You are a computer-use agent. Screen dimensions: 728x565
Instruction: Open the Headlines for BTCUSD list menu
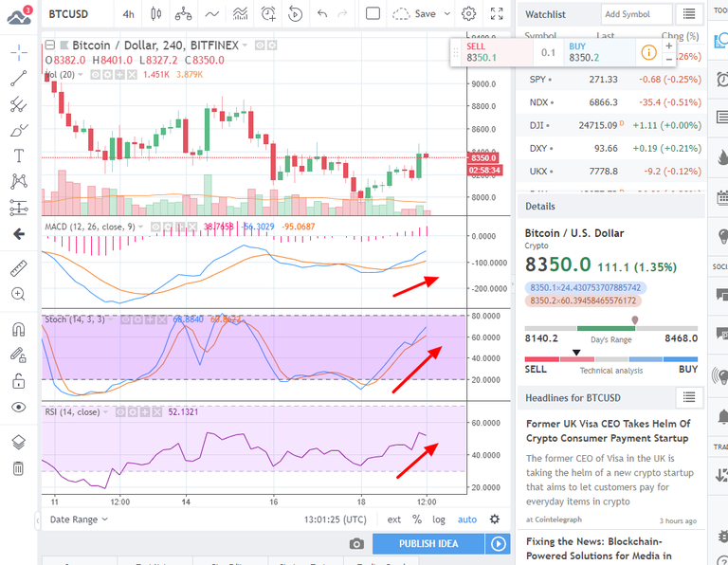(689, 397)
